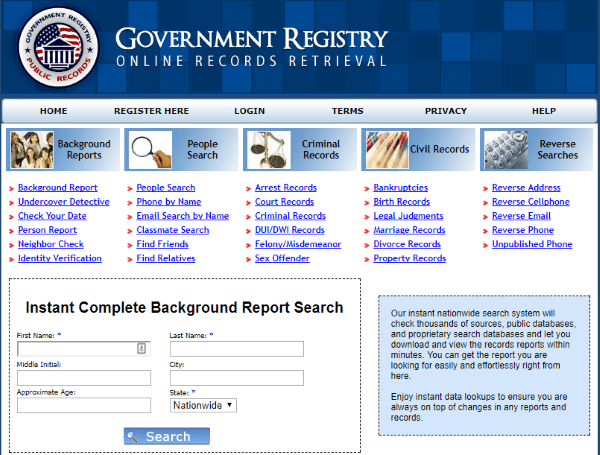
Task: Click into the Approximate Age field
Action: point(84,405)
